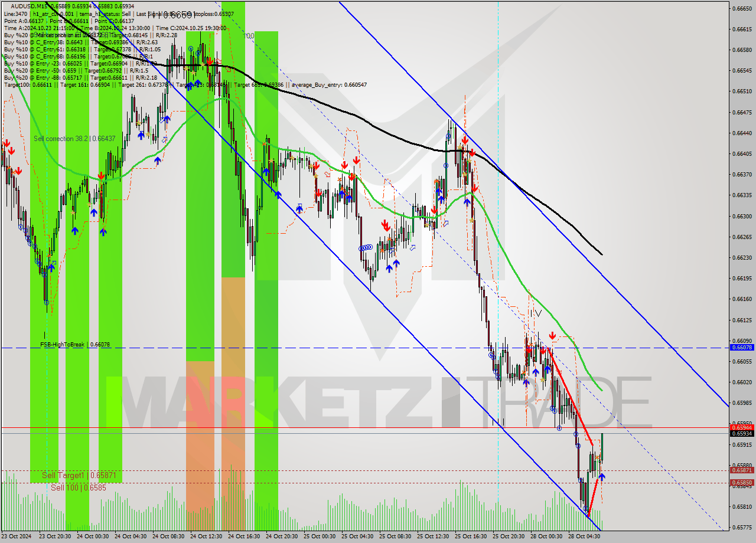Click the '24 Oct 20:30' time axis label
The width and height of the screenshot is (756, 543).
coord(282,537)
